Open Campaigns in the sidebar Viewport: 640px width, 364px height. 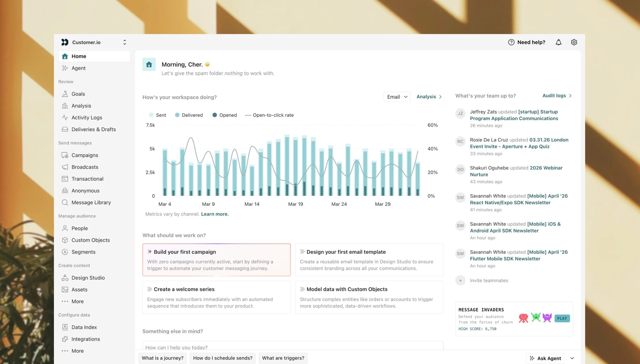[x=85, y=155]
